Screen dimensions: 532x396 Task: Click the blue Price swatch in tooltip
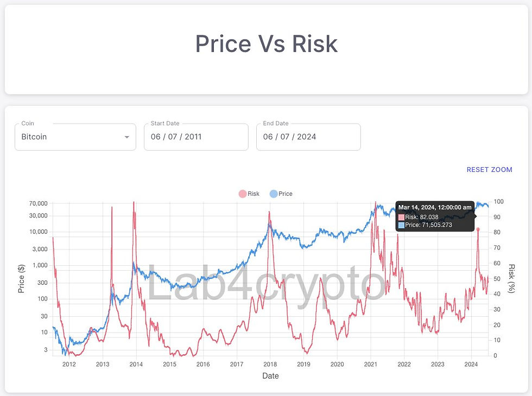[402, 225]
